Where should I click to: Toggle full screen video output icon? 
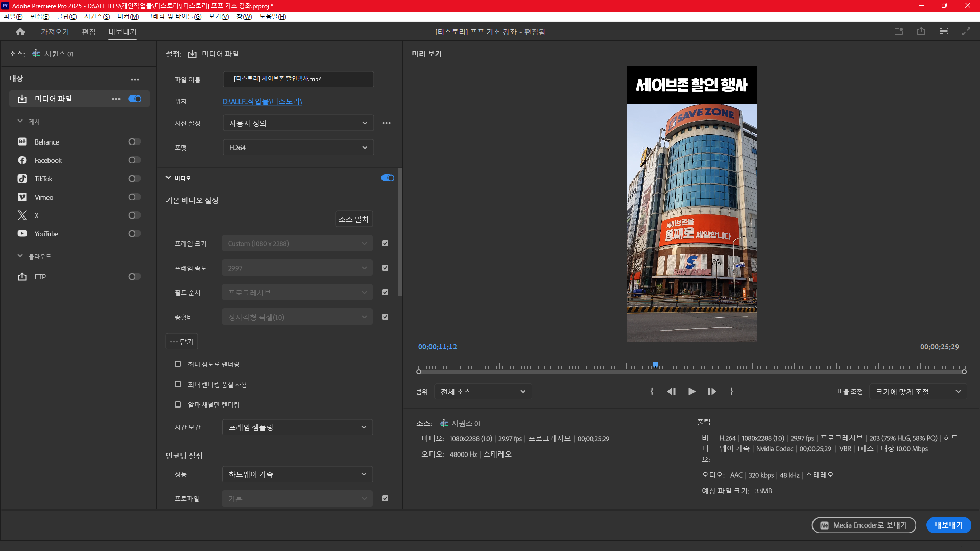coord(966,32)
